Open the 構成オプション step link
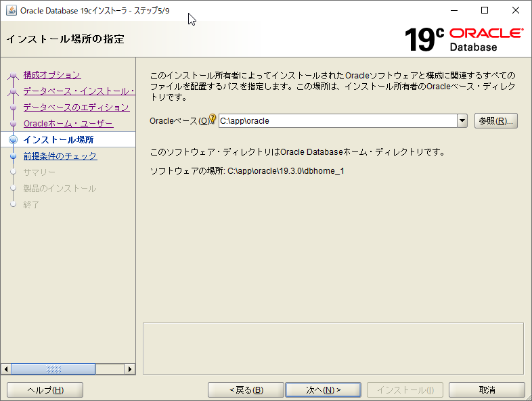 [52, 75]
